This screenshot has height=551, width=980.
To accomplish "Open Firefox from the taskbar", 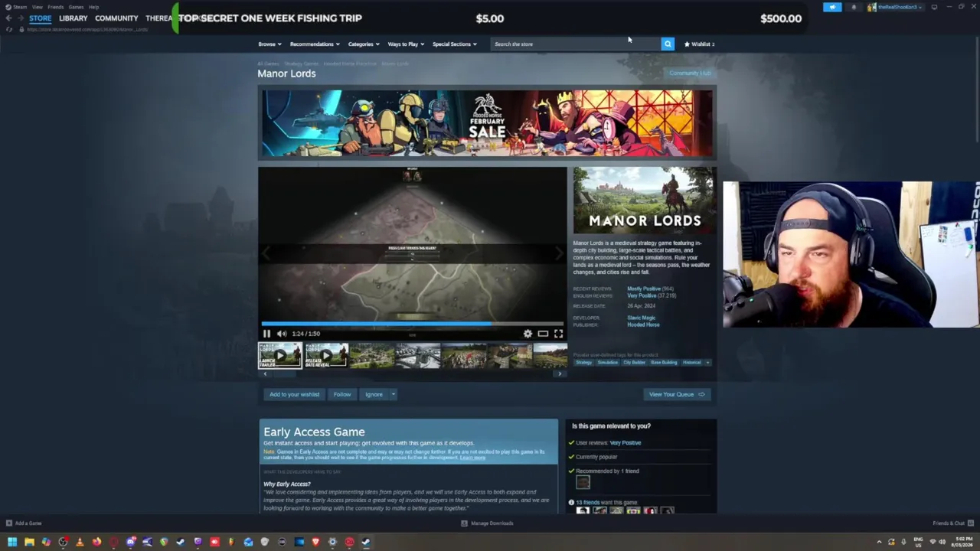I will click(x=96, y=542).
